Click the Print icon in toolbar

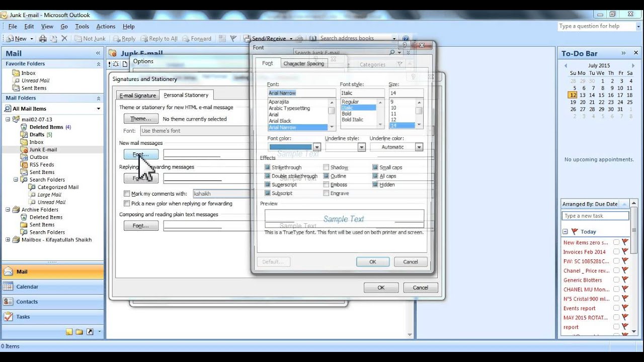tap(43, 38)
